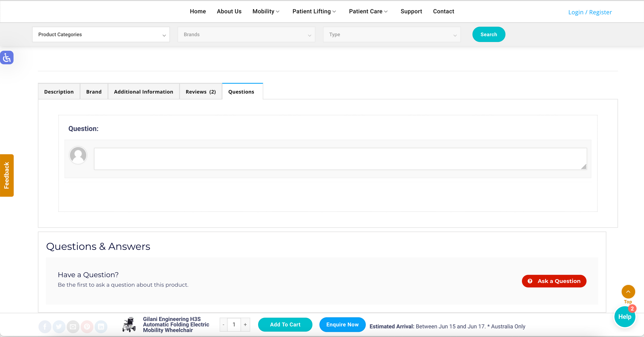Share product on Pinterest icon

point(87,327)
